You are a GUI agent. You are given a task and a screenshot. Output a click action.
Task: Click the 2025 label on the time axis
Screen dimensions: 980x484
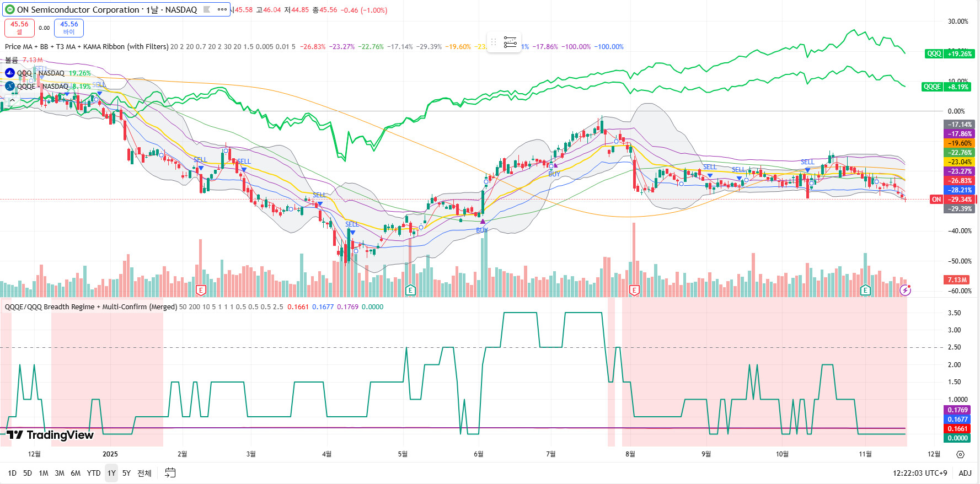click(110, 454)
